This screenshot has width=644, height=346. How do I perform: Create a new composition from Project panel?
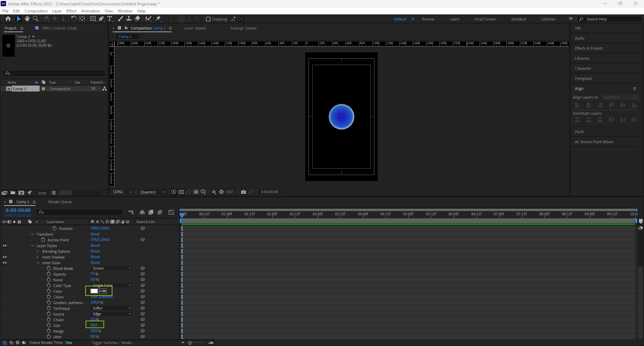(x=21, y=193)
